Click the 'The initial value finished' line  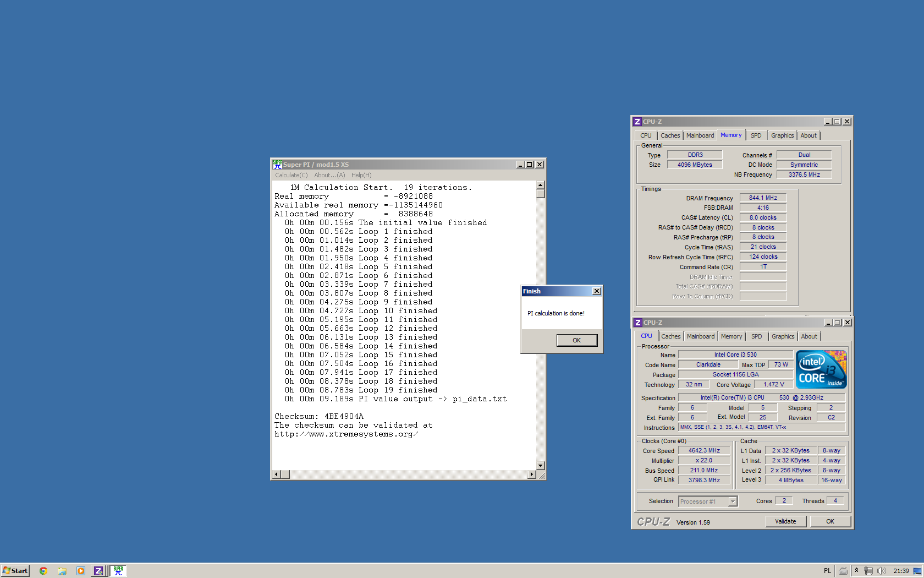386,223
